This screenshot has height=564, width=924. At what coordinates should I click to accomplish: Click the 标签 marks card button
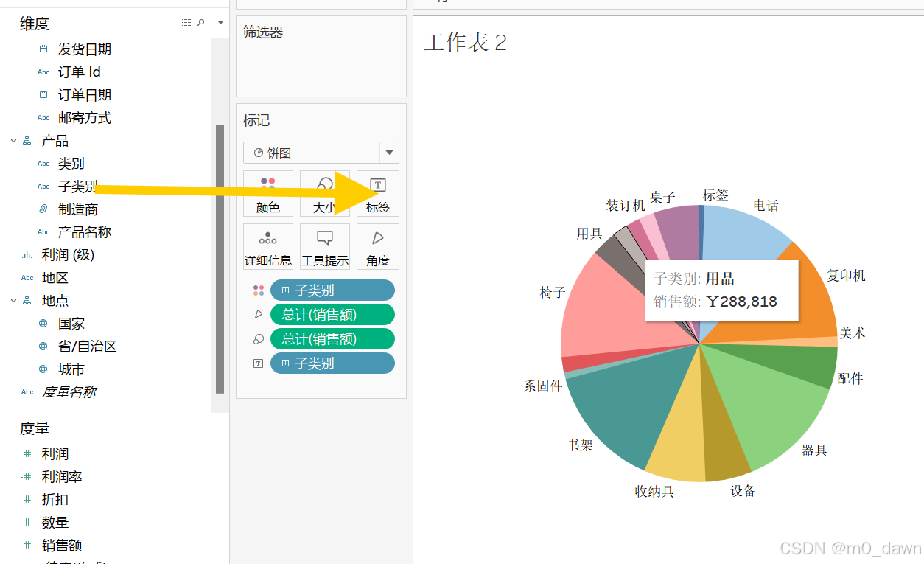coord(378,194)
